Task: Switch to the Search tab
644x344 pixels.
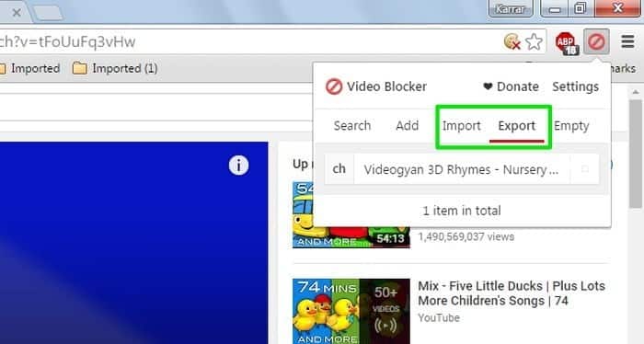Action: tap(352, 126)
